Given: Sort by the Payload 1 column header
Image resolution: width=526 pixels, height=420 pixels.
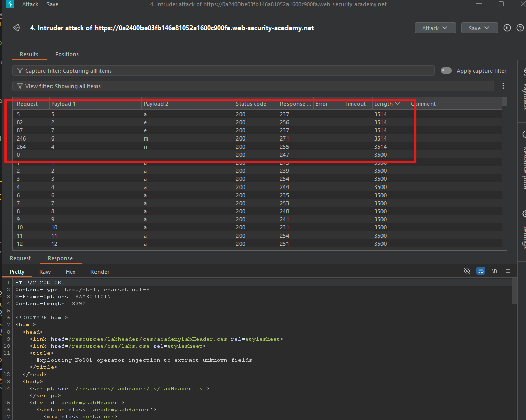Looking at the screenshot, I should 95,104.
